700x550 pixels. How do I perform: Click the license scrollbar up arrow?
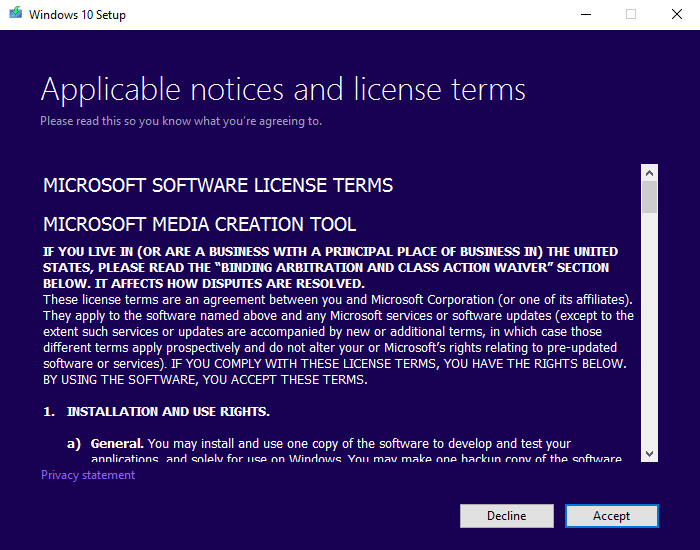click(650, 173)
